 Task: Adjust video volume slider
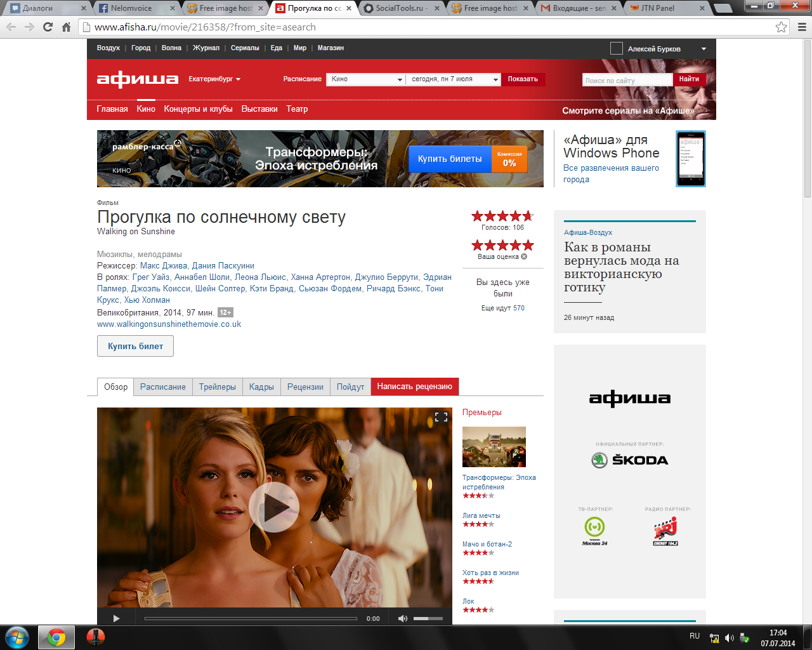click(x=428, y=618)
